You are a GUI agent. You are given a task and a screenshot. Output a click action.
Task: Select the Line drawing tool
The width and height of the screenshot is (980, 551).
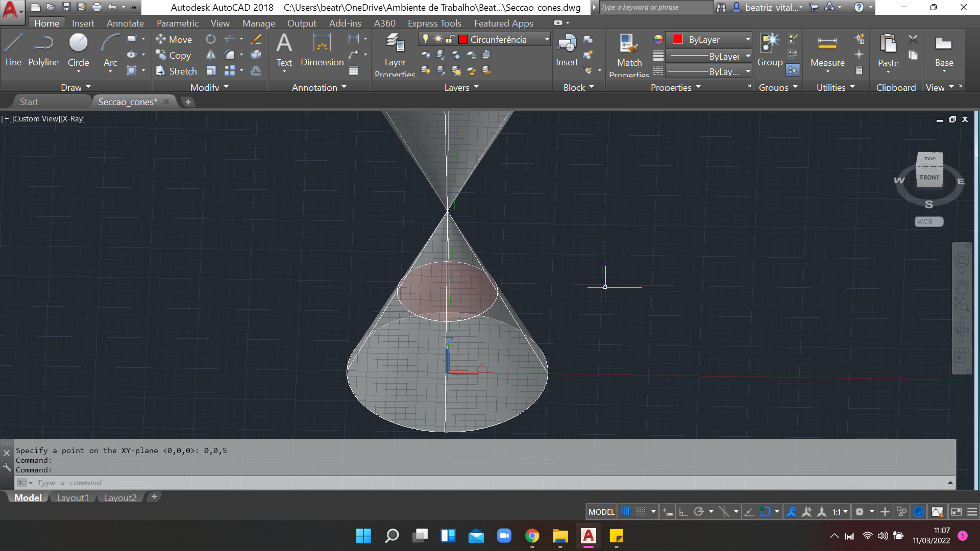pyautogui.click(x=13, y=49)
